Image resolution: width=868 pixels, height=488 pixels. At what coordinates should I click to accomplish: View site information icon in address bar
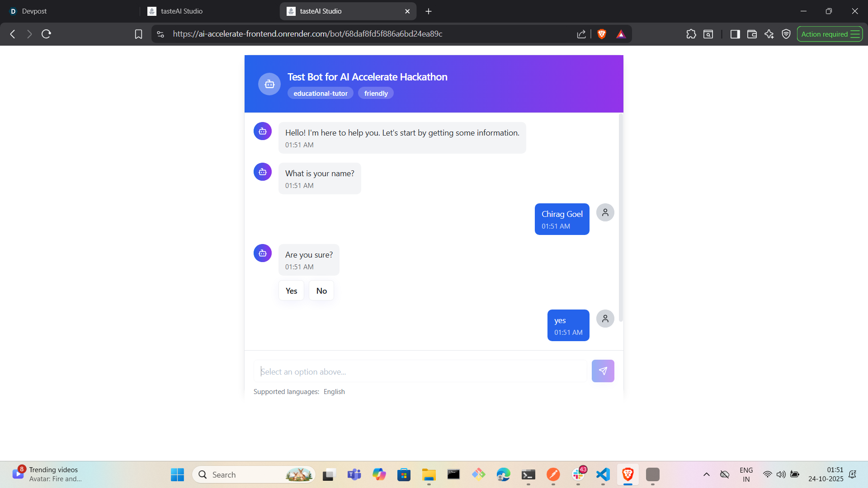coord(160,34)
